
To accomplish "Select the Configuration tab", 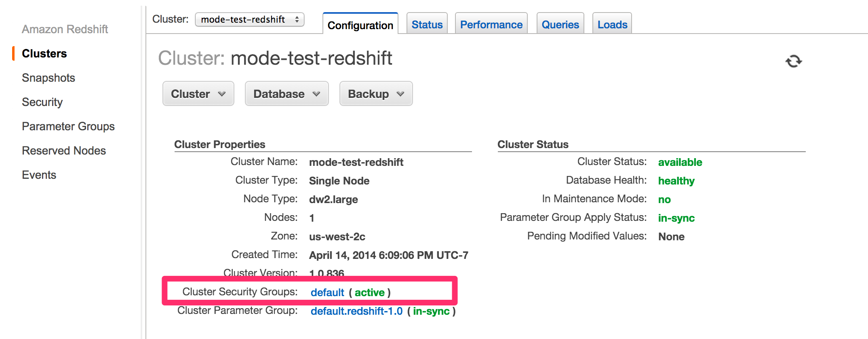I will click(x=360, y=25).
